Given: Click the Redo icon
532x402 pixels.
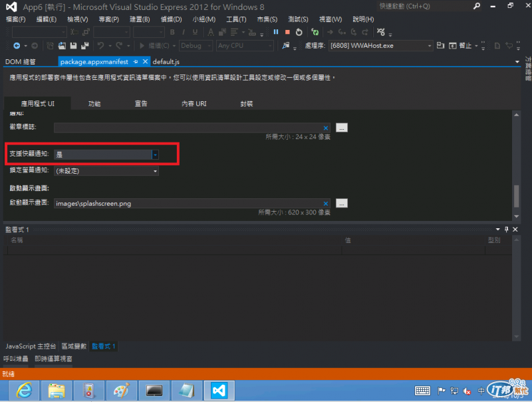Looking at the screenshot, I should [x=119, y=45].
